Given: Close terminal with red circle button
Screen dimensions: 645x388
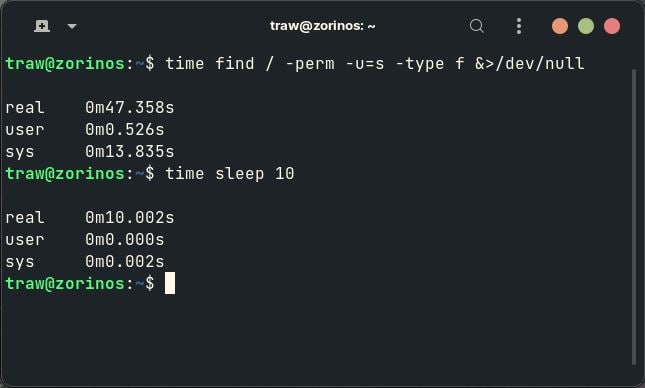Looking at the screenshot, I should pyautogui.click(x=612, y=26).
